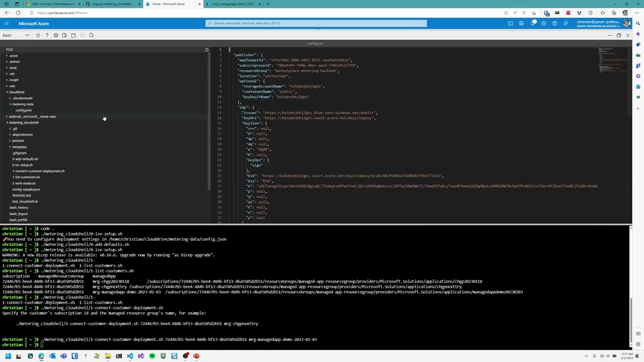The width and height of the screenshot is (644, 362).
Task: Open the web preview icon in Cloud Shell toolbar
Action: click(x=91, y=35)
